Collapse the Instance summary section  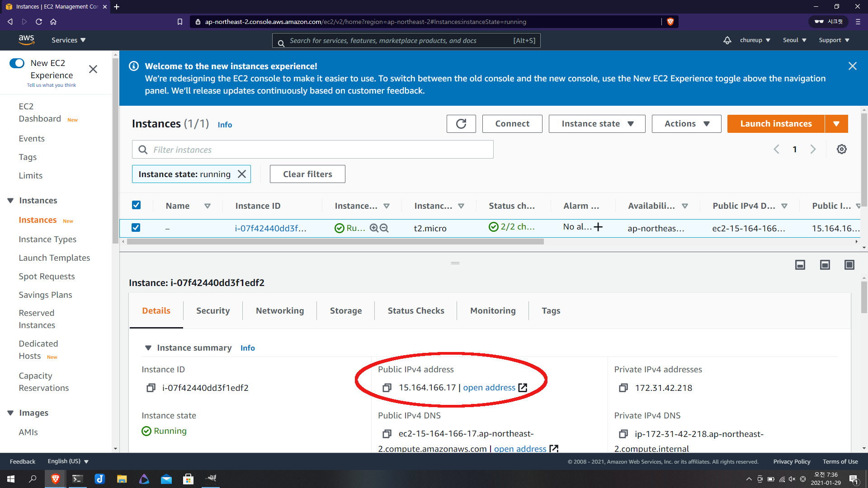[148, 348]
